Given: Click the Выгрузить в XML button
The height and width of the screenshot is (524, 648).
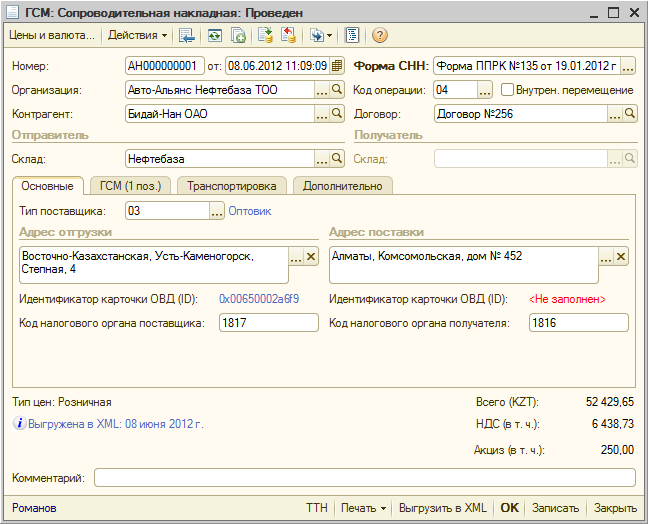Looking at the screenshot, I should click(441, 508).
